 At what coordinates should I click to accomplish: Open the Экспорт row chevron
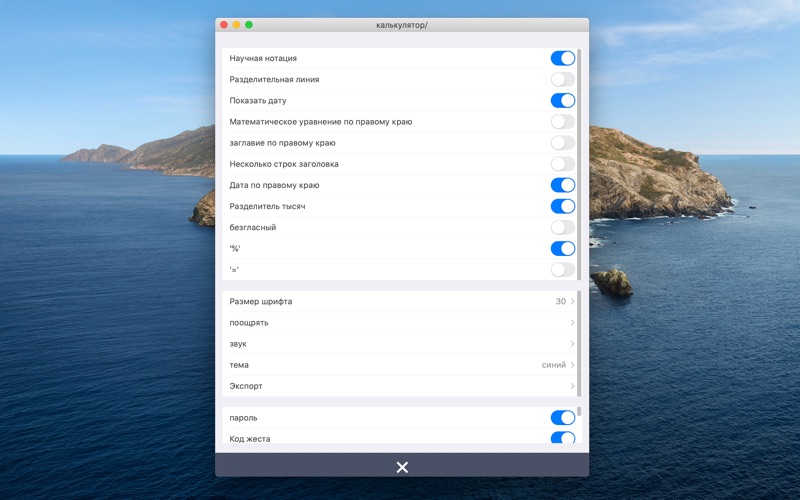point(572,386)
